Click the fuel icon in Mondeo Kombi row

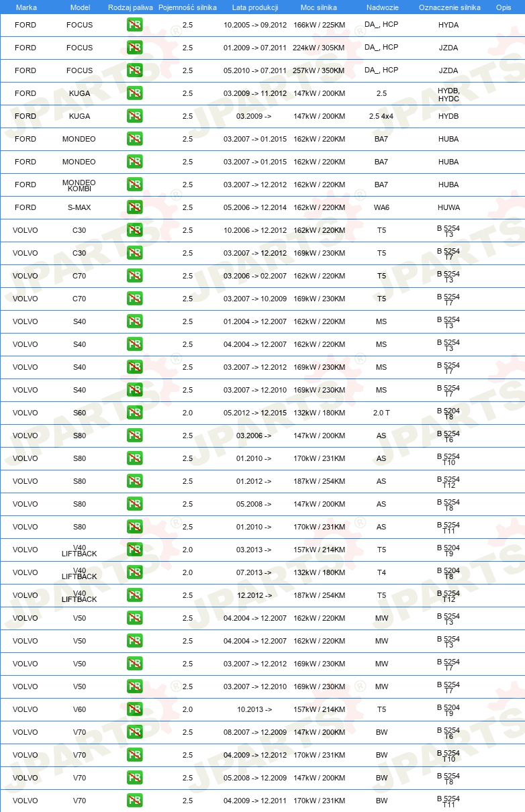[135, 185]
